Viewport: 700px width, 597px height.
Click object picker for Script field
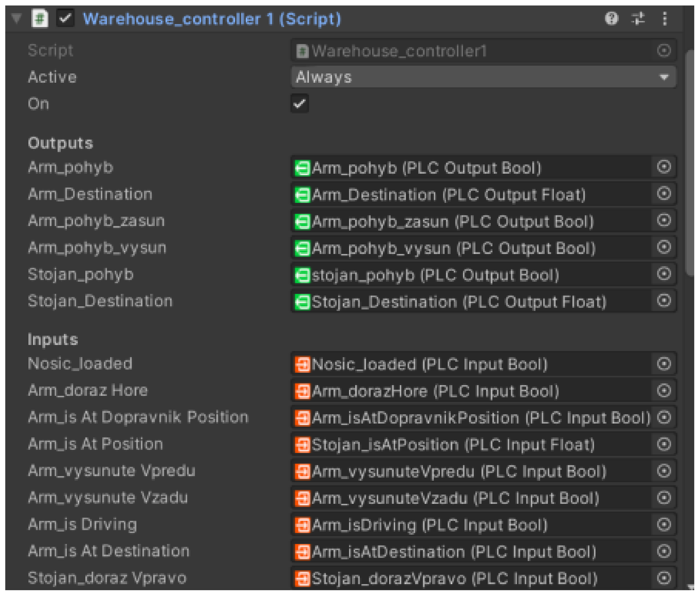point(664,51)
